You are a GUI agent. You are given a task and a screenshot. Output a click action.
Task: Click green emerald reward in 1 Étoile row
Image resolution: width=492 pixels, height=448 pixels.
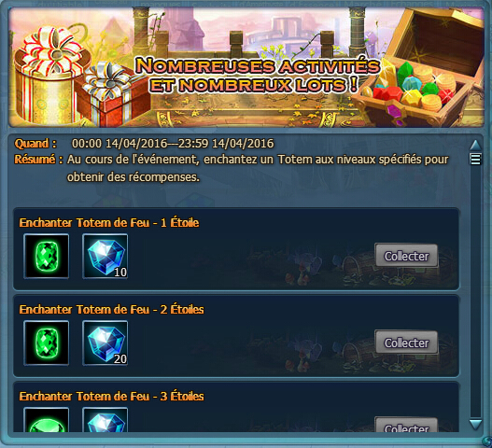47,256
